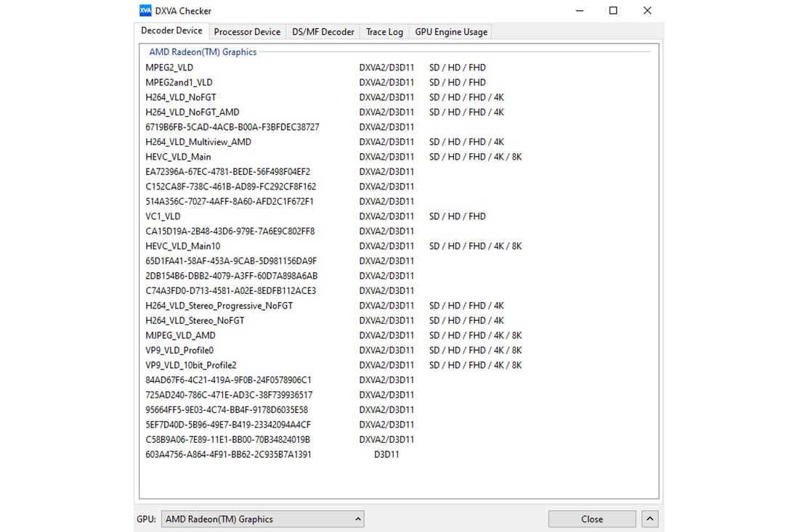Select GUID CA15D19A-2B48-43D6-979E-7A6E9C802FF8

230,231
